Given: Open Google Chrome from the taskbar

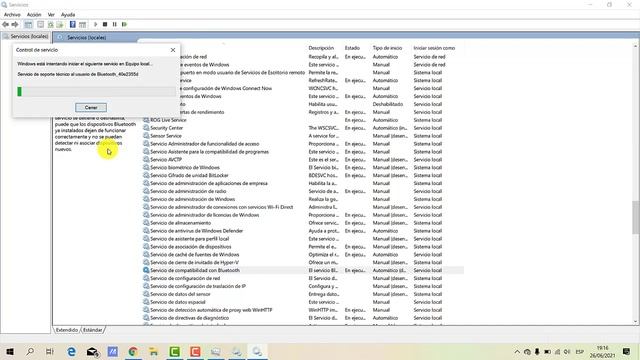Looking at the screenshot, I should coord(133,351).
